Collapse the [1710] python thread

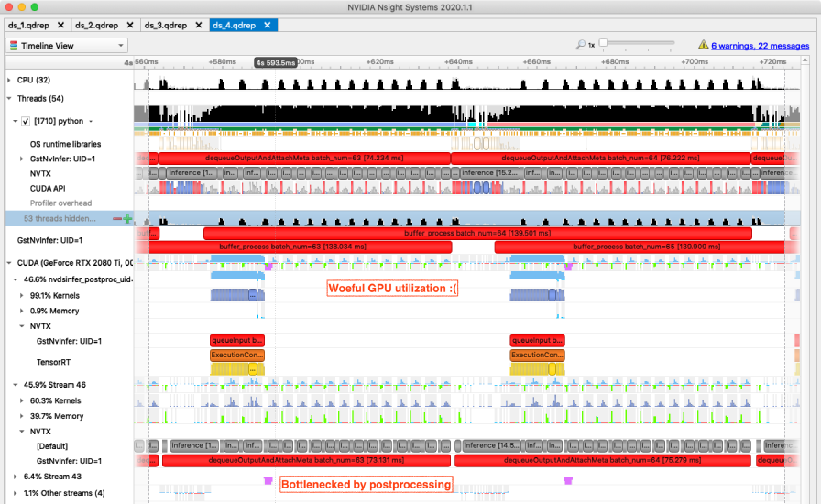tap(16, 121)
